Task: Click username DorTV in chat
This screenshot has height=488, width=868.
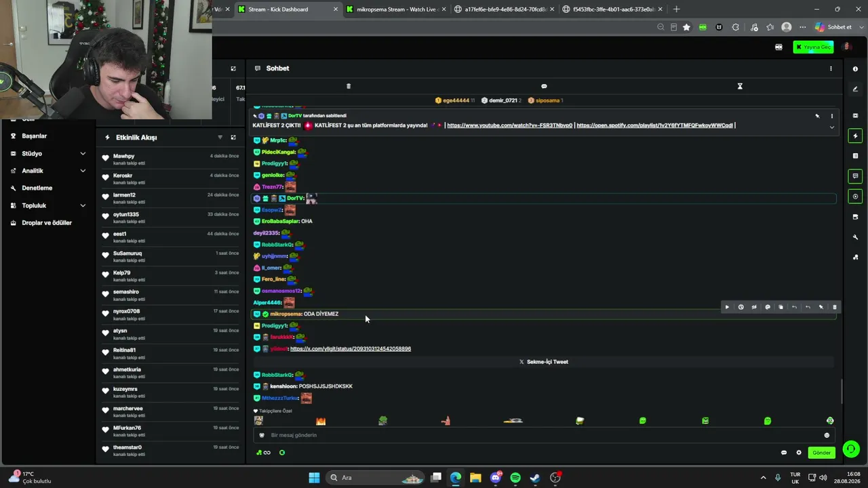Action: [295, 199]
